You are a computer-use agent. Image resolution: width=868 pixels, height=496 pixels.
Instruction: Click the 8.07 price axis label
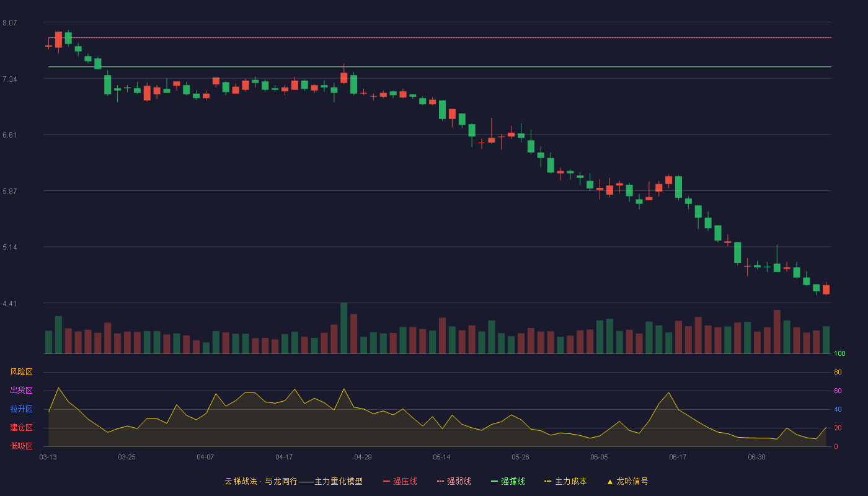click(x=10, y=23)
